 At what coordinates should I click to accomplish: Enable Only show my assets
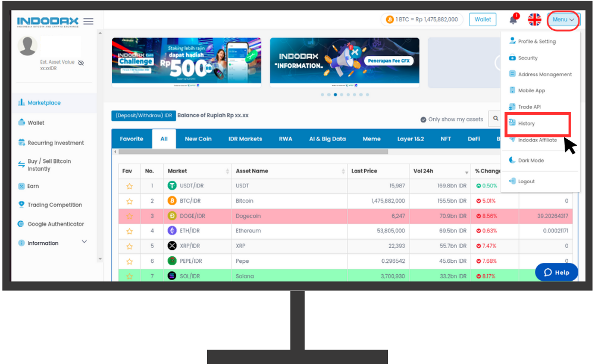tap(452, 120)
